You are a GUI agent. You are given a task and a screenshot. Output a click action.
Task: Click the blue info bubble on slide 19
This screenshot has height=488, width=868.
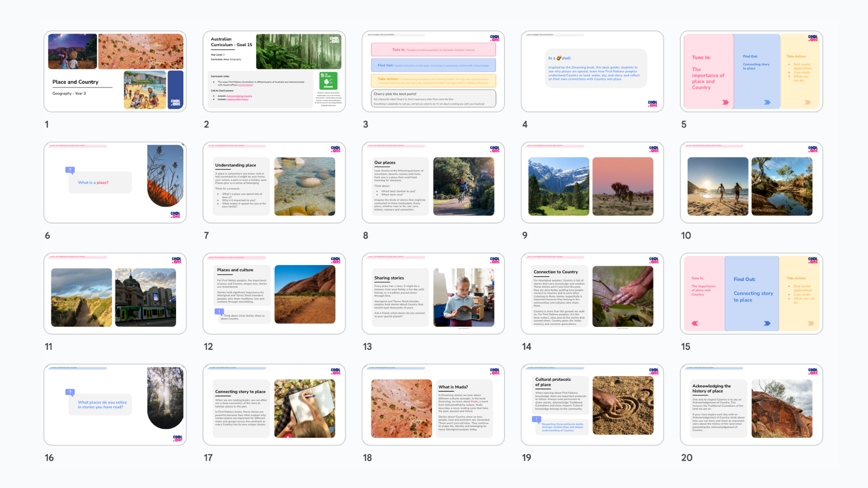point(536,419)
